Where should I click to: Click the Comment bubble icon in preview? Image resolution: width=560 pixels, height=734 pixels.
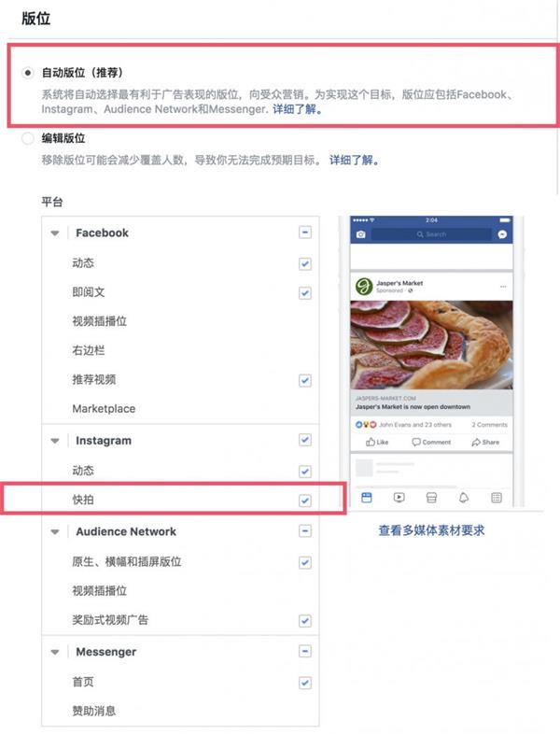tap(416, 442)
